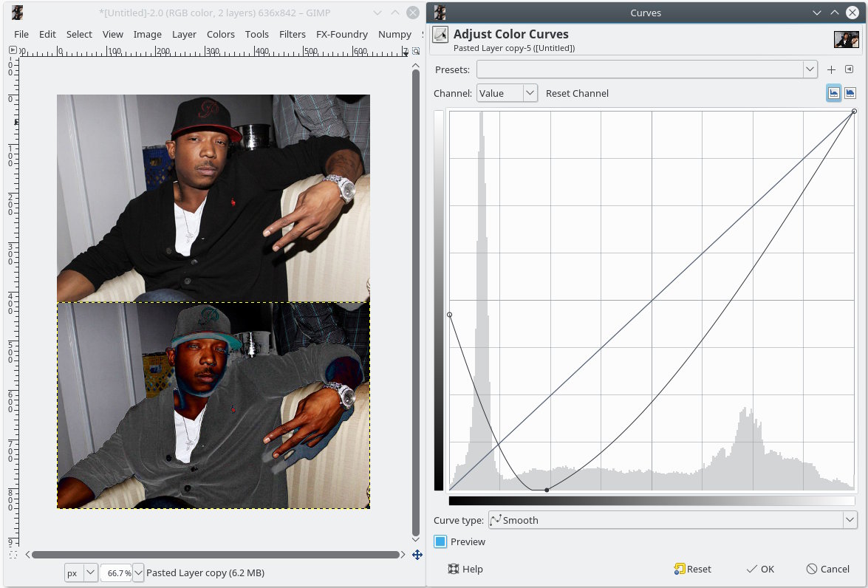Toggle the Preview checkbox
868x588 pixels.
pos(441,541)
